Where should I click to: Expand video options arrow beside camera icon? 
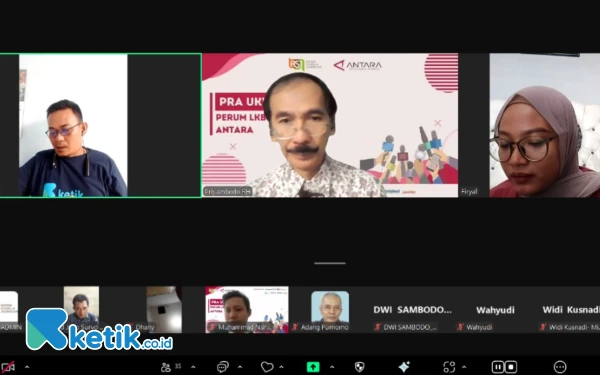click(x=27, y=367)
